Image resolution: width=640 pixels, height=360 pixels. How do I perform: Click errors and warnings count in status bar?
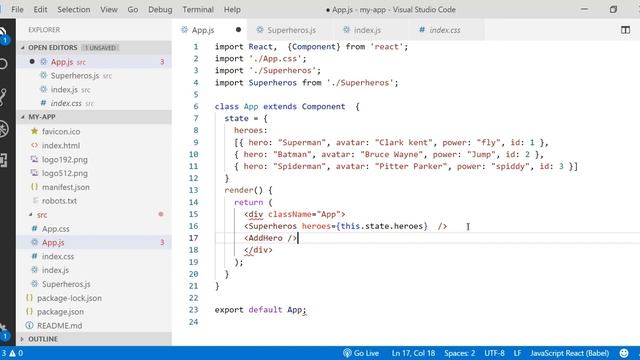(12, 353)
